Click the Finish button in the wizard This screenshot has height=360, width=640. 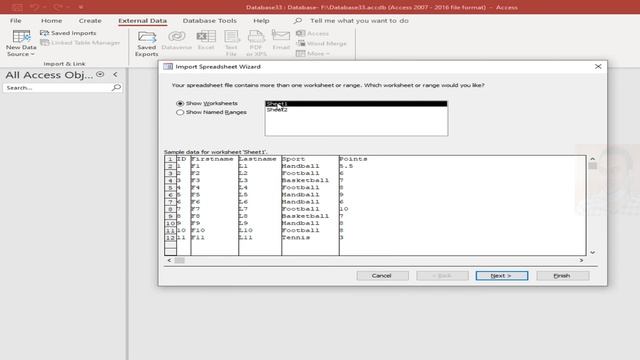coord(562,276)
